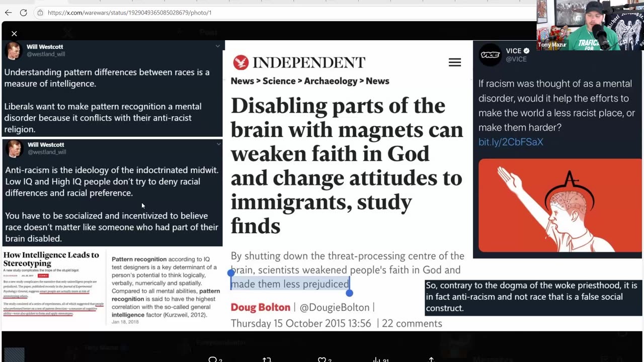Go back using the browser back arrow
This screenshot has height=362, width=644.
click(8, 13)
